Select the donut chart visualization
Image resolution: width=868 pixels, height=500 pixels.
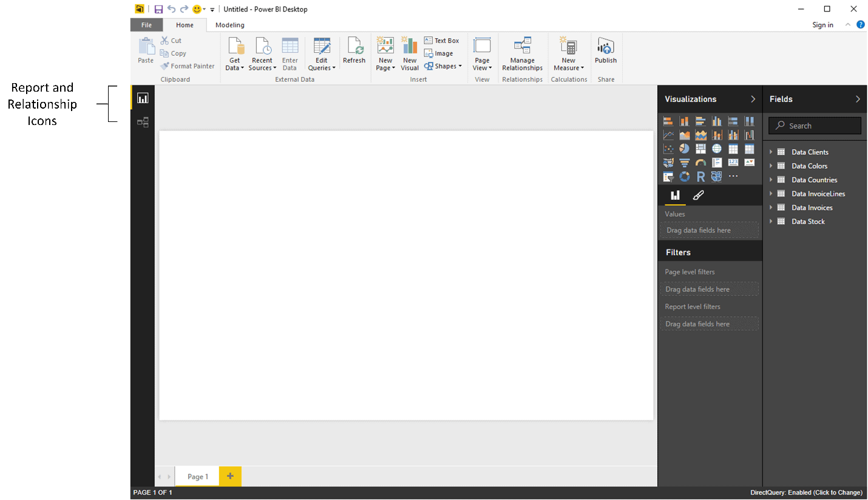click(x=685, y=177)
